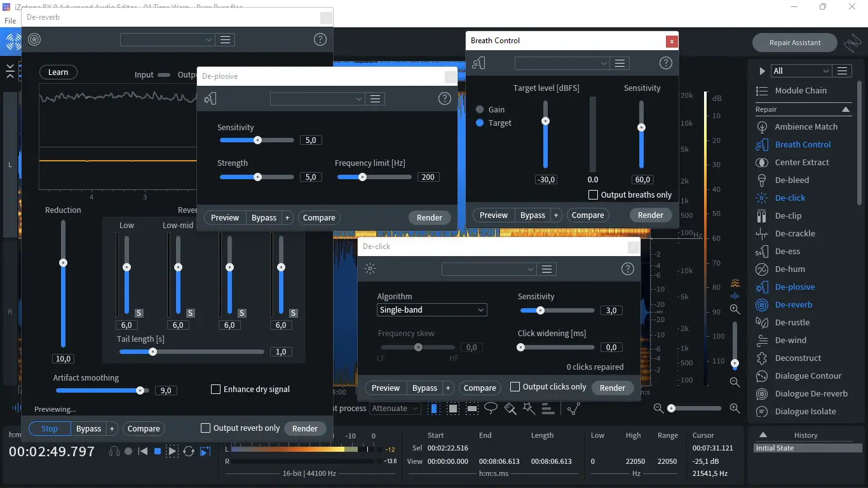Viewport: 868px width, 488px height.
Task: Collapse the Repair module category
Action: (x=846, y=109)
